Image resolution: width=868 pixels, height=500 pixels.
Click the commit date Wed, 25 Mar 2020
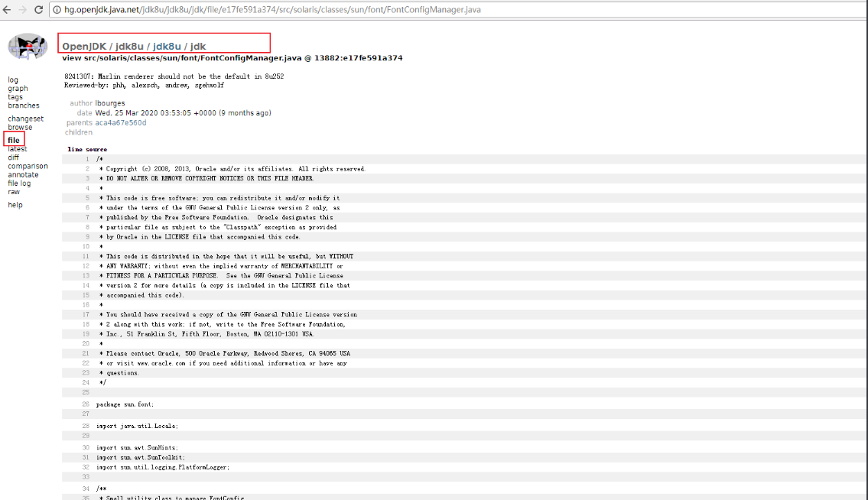184,113
